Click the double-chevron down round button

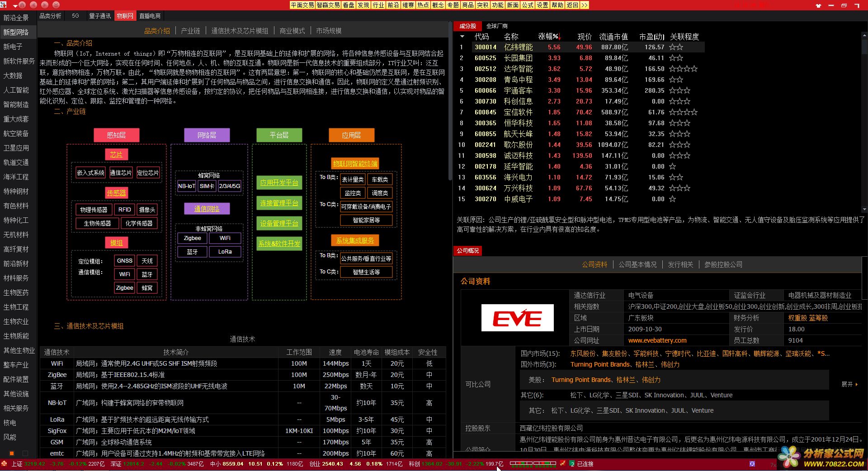[56, 5]
